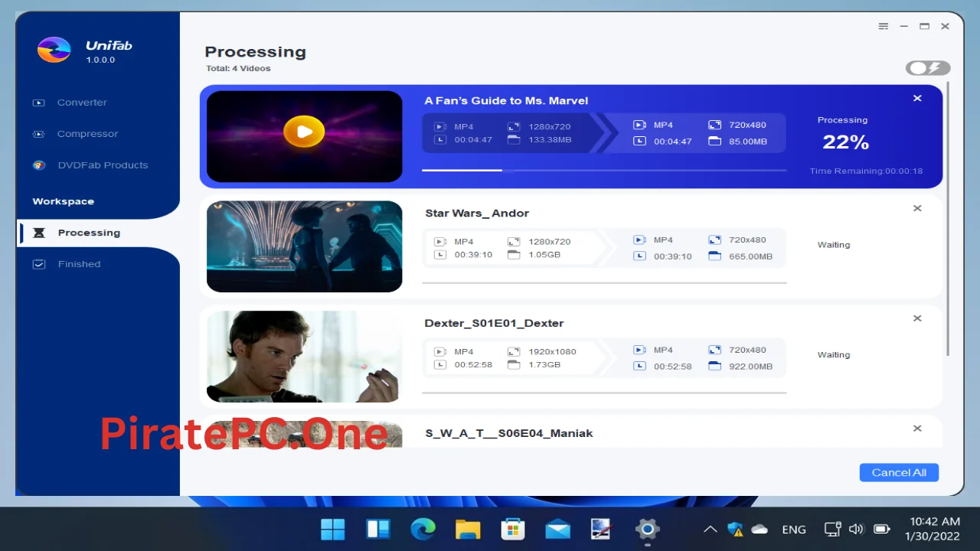Screen dimensions: 980x551
Task: Expand the hidden system tray icons
Action: pyautogui.click(x=710, y=529)
